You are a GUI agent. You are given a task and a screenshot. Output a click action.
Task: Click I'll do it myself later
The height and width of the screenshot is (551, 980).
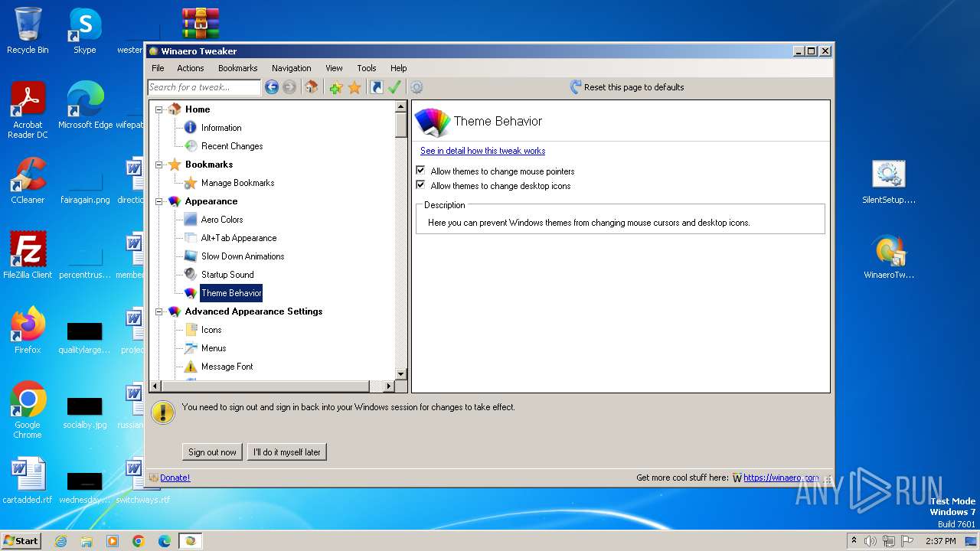tap(287, 452)
